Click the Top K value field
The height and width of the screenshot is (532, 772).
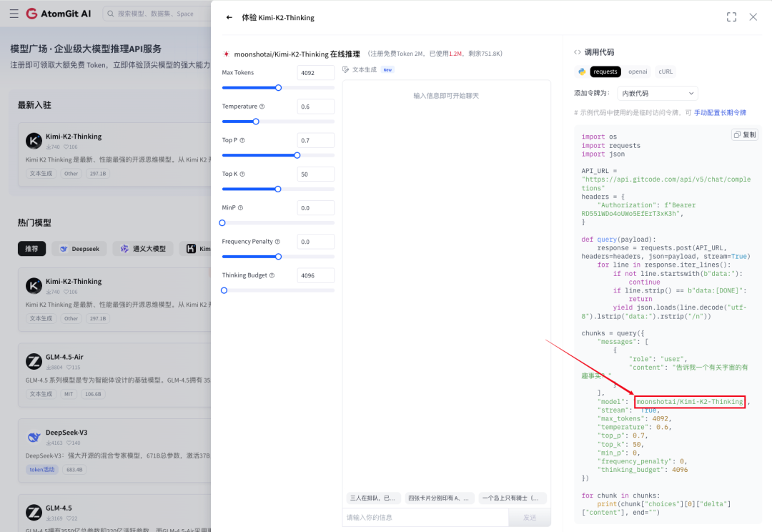click(x=316, y=174)
